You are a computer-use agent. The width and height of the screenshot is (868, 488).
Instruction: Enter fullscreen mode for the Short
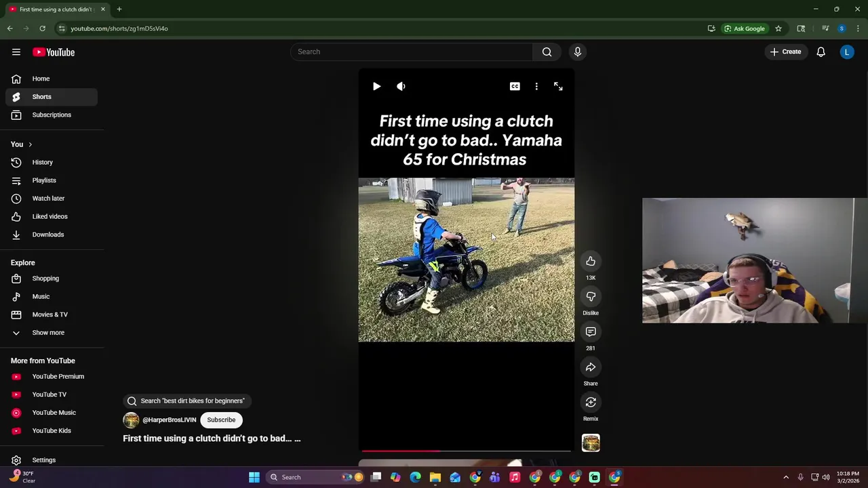click(558, 86)
